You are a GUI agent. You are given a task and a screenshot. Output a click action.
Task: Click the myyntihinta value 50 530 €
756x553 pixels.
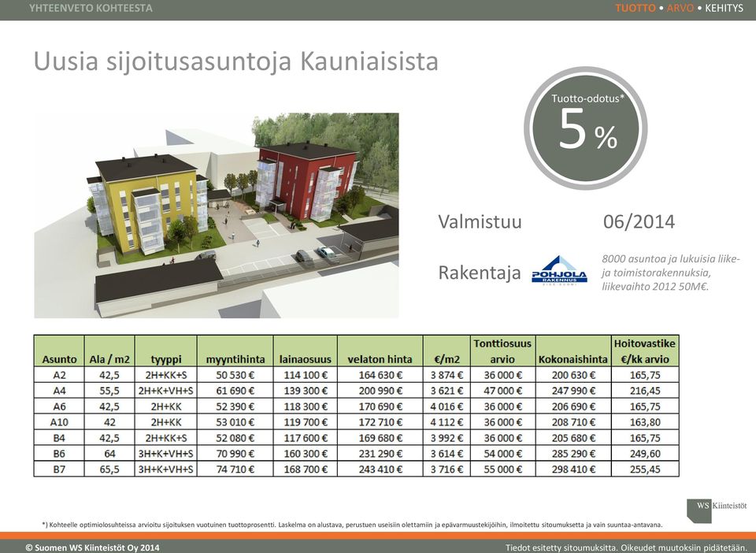pos(235,375)
